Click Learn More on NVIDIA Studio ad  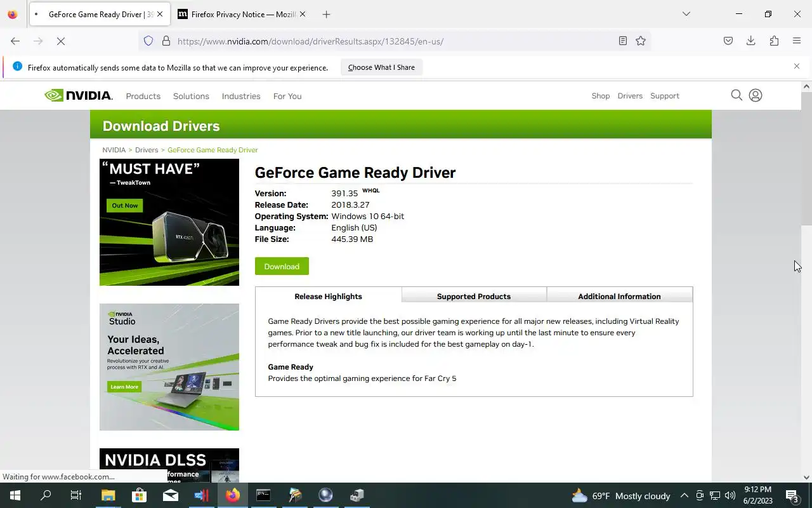pyautogui.click(x=124, y=387)
